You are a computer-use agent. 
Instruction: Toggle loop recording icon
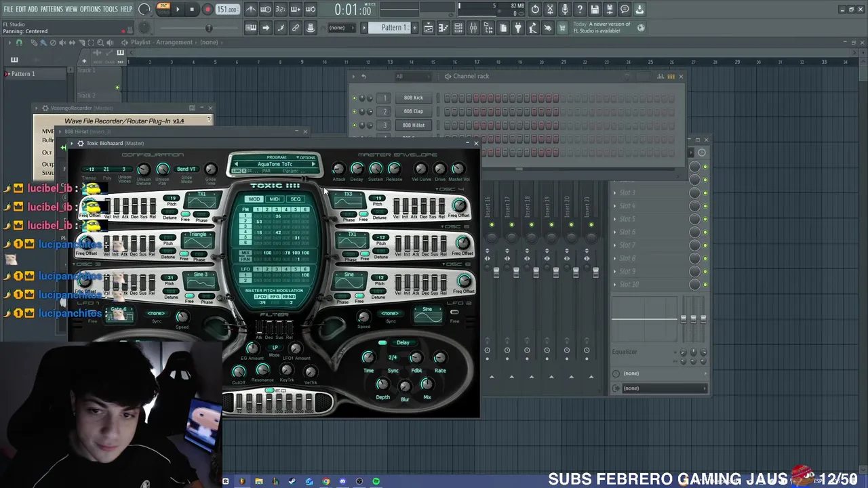tap(310, 9)
